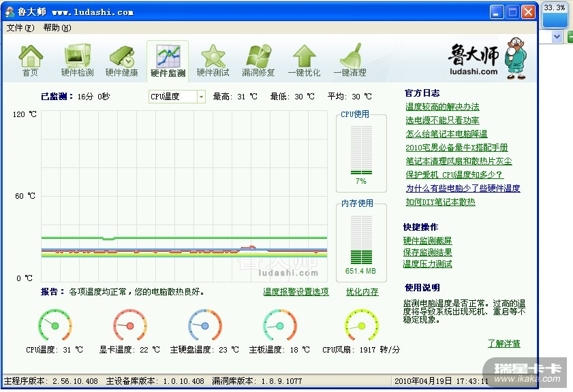Click 了解详情 link
Viewport: 573px width, 392px height.
click(504, 344)
